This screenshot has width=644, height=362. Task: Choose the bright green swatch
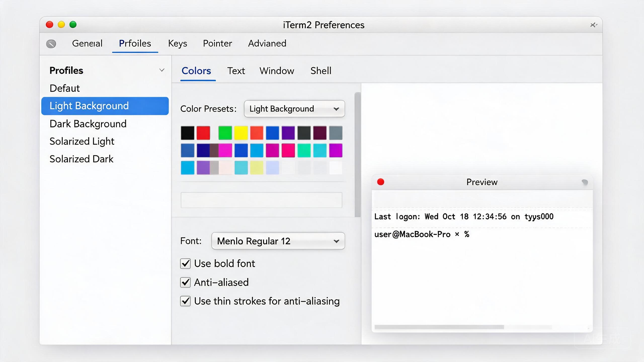pyautogui.click(x=225, y=133)
